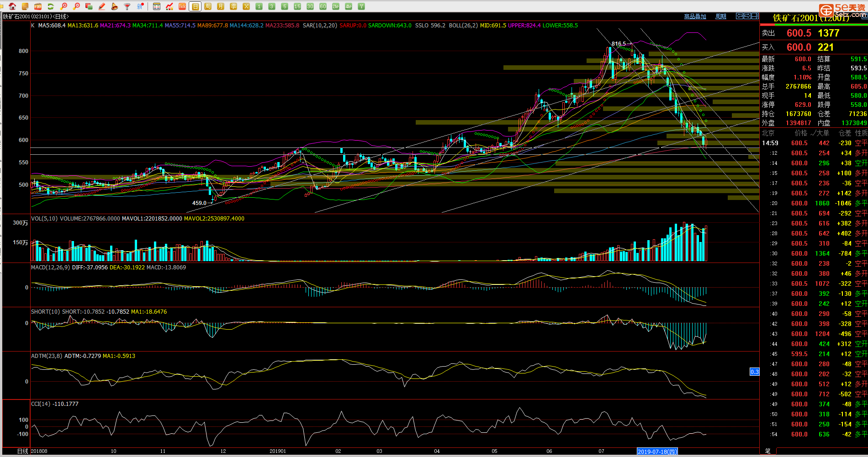Open the Tick chart view
Viewport: 868px width, 457px height.
coord(182,6)
